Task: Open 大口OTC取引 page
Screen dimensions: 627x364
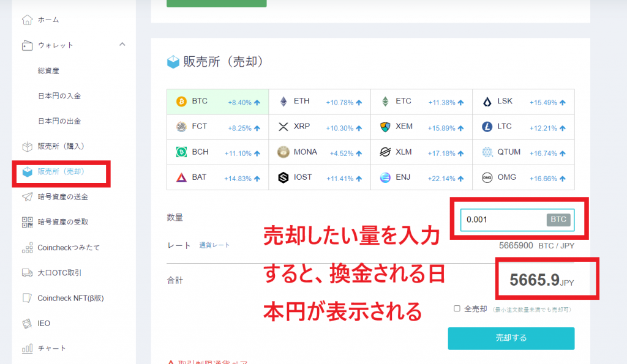Action: coord(59,272)
